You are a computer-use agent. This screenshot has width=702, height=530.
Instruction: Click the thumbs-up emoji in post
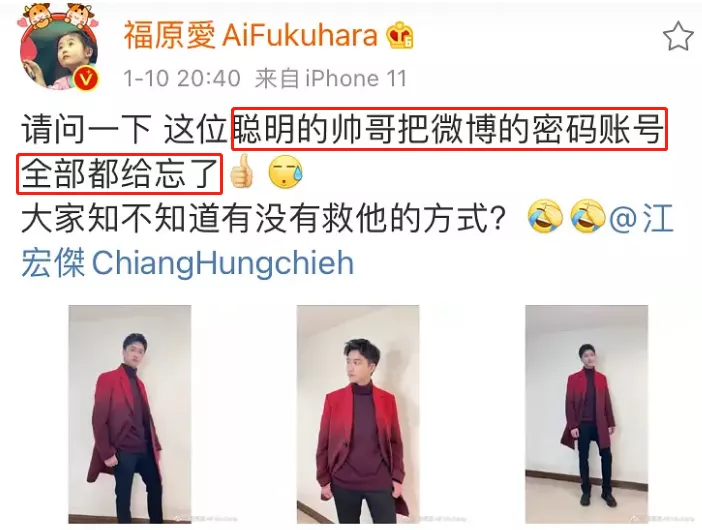tap(241, 171)
